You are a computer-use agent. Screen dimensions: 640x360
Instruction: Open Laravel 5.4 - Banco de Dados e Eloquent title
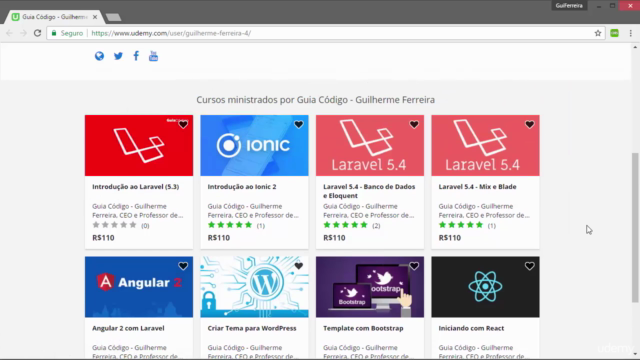coord(369,191)
